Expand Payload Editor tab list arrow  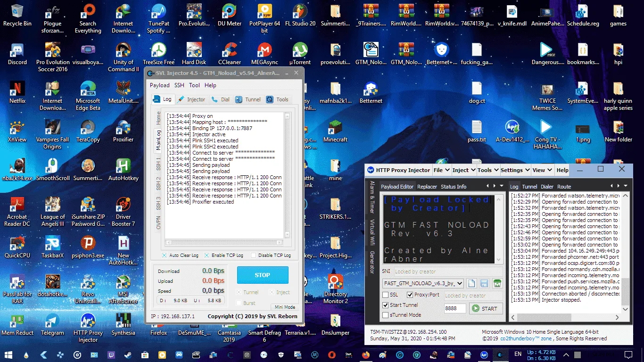tap(501, 186)
